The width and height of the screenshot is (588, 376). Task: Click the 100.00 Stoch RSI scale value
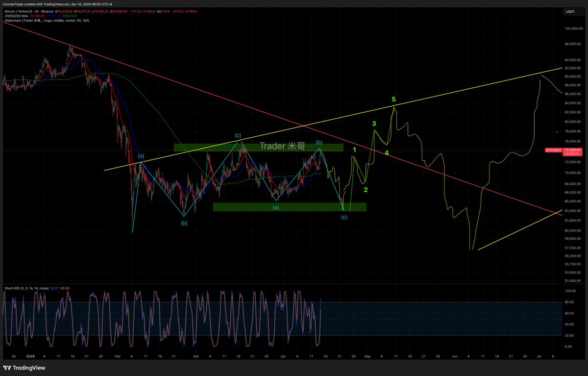point(570,291)
